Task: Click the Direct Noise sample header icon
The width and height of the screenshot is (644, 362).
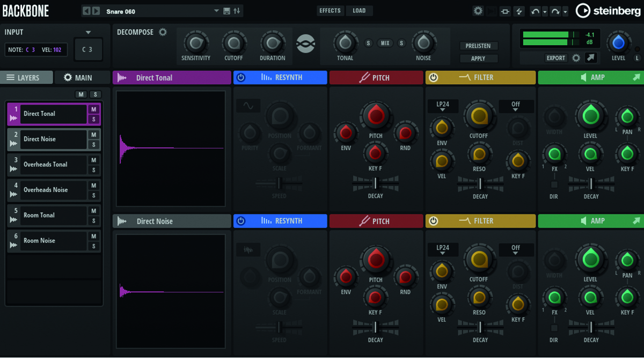Action: pos(122,221)
